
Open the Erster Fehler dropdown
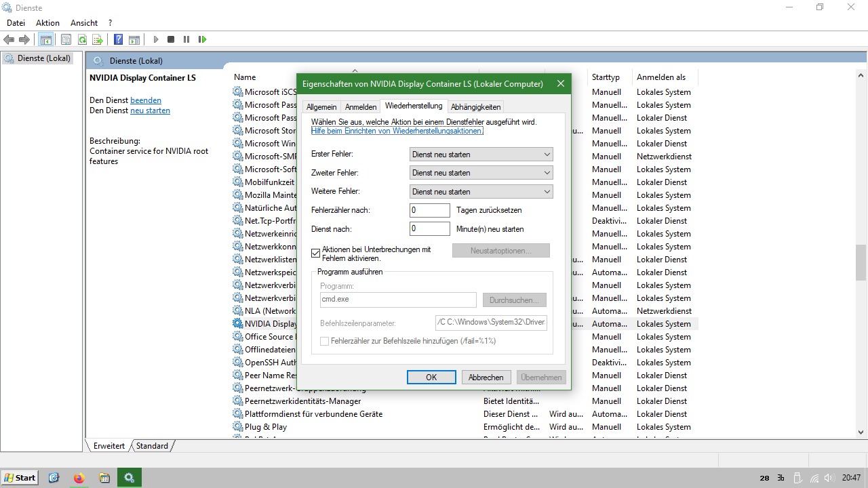point(481,155)
